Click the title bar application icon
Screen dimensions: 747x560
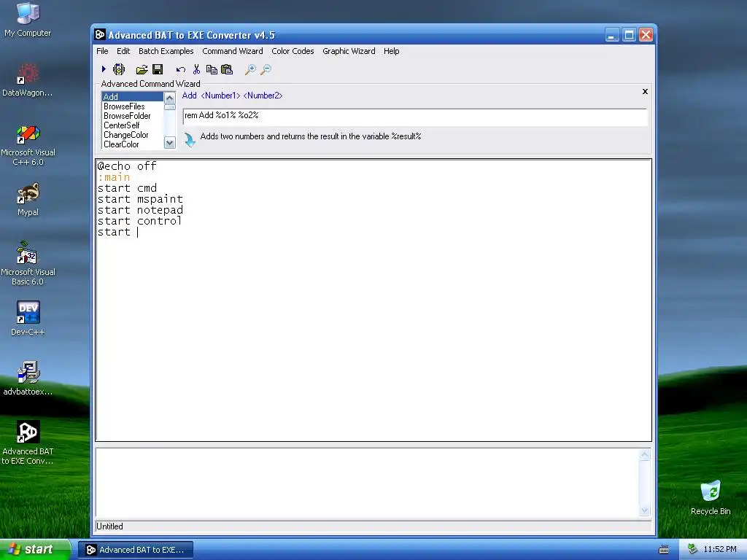pos(100,35)
